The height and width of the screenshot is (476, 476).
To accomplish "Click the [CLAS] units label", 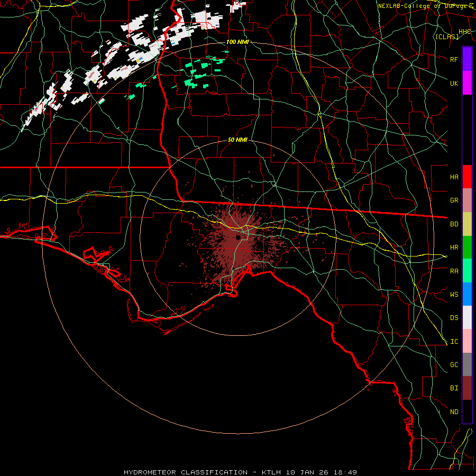I will (447, 36).
